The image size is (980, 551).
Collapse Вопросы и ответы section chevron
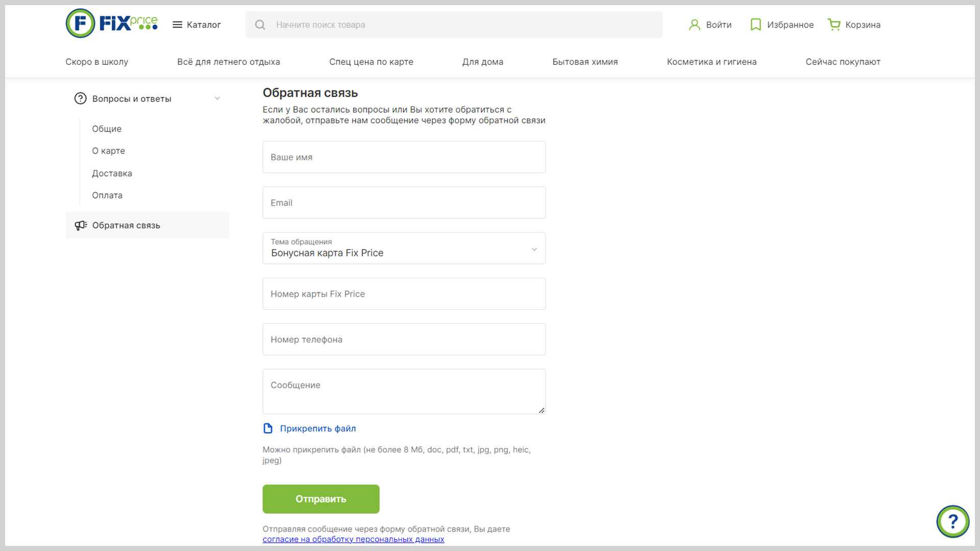tap(217, 98)
